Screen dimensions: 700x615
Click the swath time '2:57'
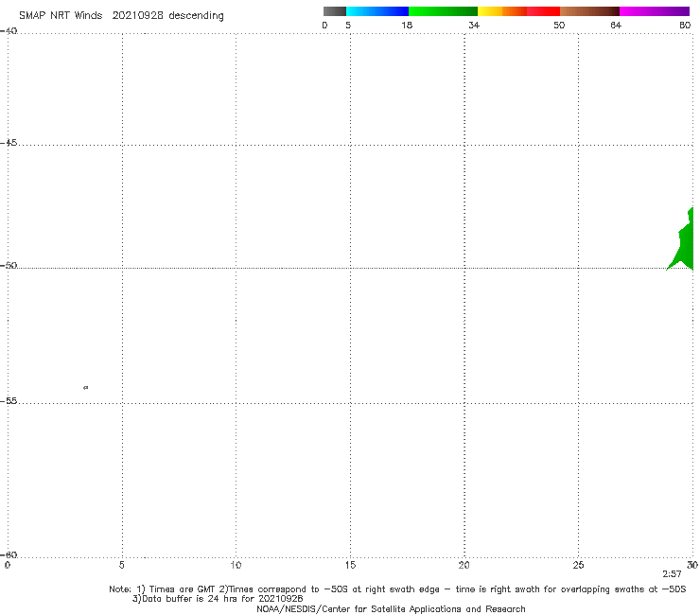672,574
